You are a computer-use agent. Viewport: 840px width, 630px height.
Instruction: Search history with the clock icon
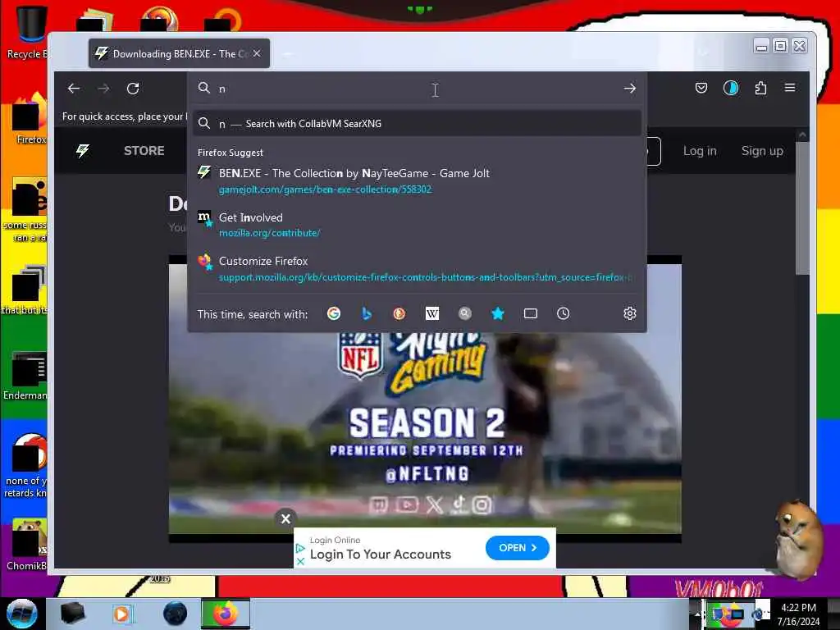563,313
